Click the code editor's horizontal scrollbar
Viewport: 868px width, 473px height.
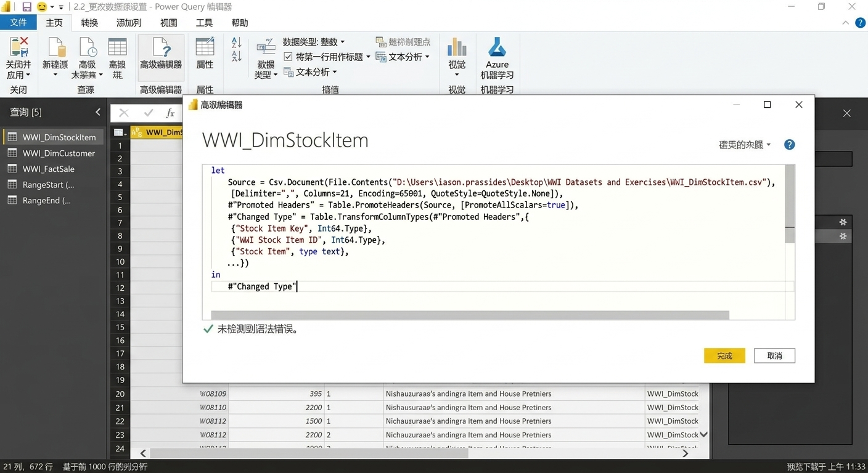pyautogui.click(x=470, y=315)
